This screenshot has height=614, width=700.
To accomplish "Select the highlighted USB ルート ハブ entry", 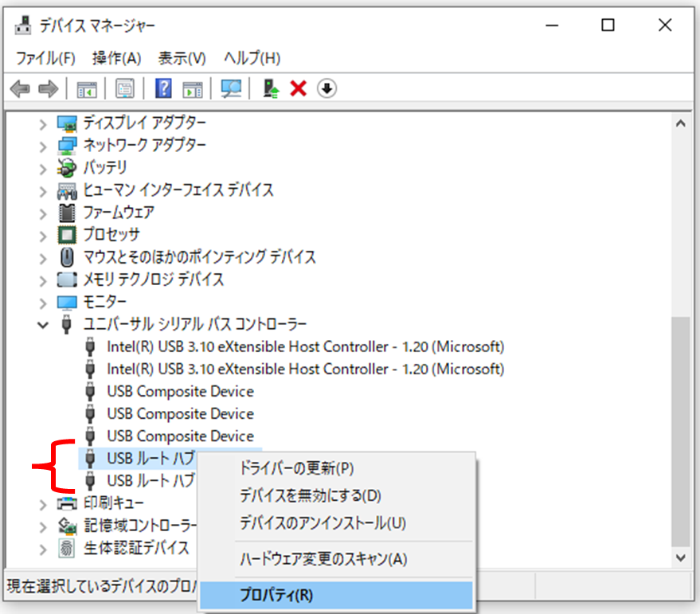I will coord(151,459).
